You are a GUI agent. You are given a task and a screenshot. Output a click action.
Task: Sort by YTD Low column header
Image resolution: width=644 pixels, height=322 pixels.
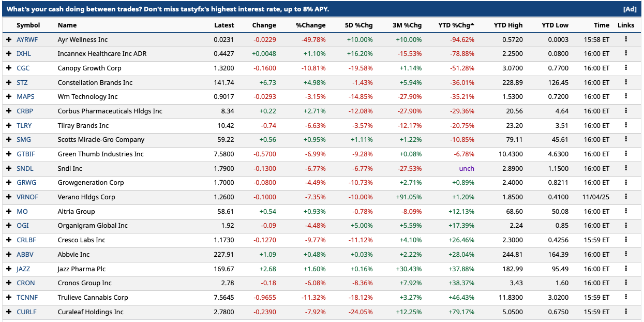555,25
